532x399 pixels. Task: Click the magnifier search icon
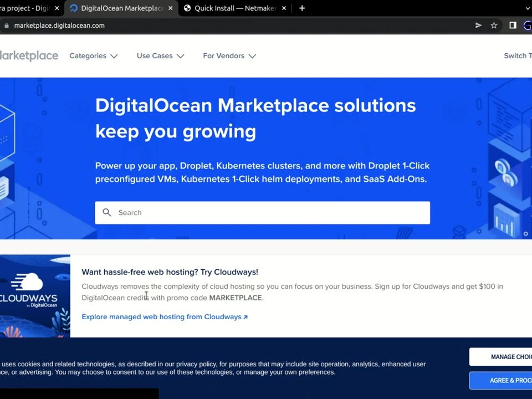click(107, 212)
